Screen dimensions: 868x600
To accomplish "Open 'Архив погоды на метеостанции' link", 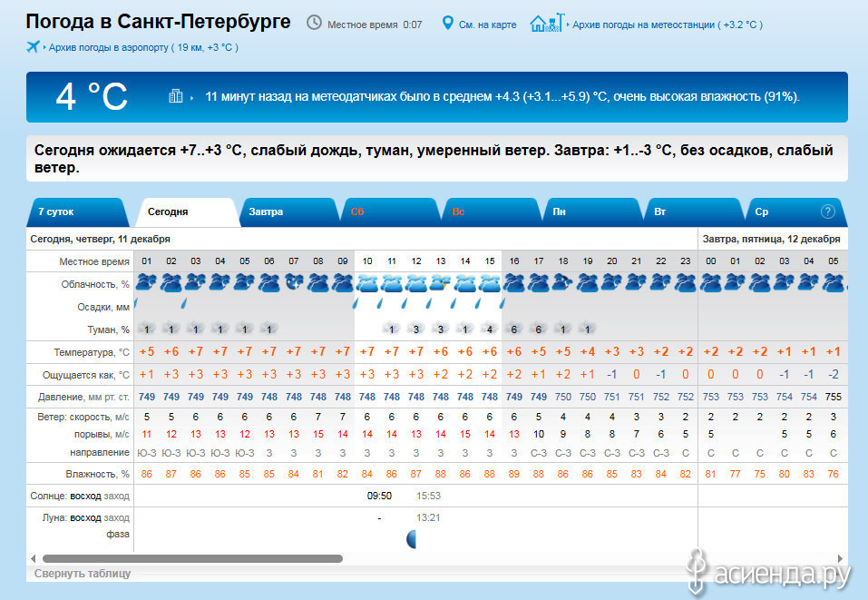I will [667, 25].
